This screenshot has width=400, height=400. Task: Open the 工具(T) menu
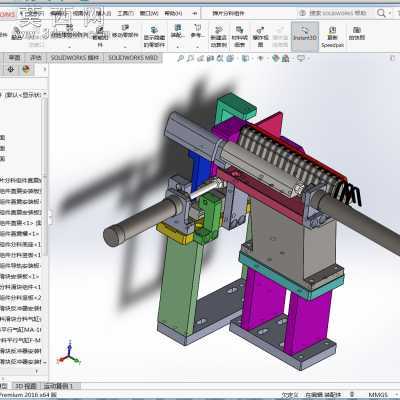click(x=125, y=13)
